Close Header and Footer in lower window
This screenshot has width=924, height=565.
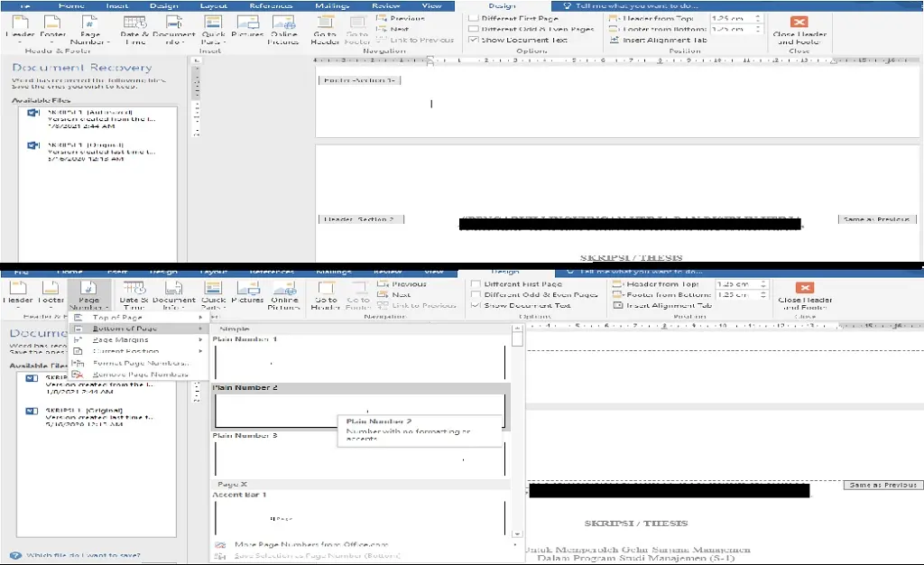(x=804, y=296)
